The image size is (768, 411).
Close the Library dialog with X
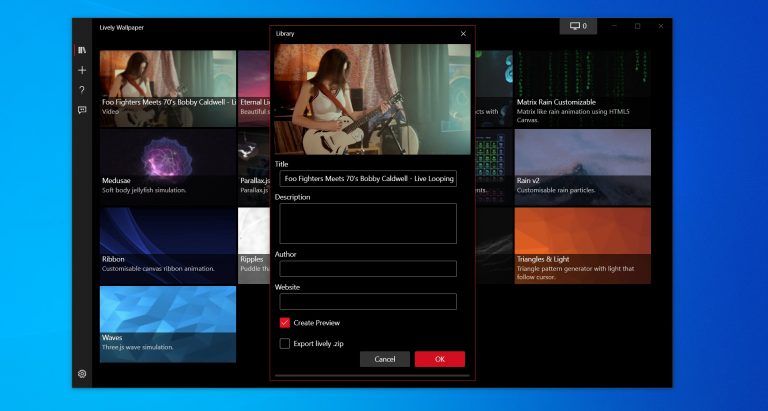(463, 34)
